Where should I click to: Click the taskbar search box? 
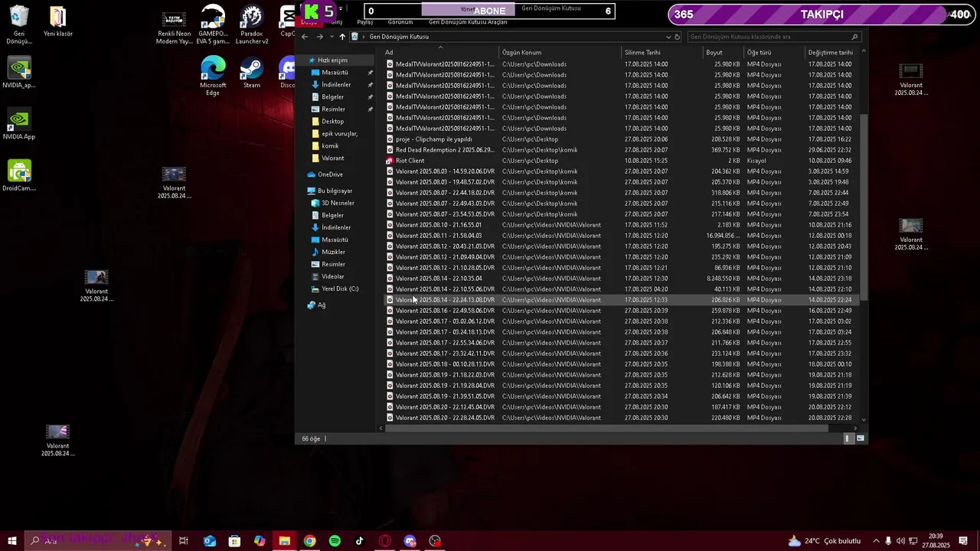[96, 541]
